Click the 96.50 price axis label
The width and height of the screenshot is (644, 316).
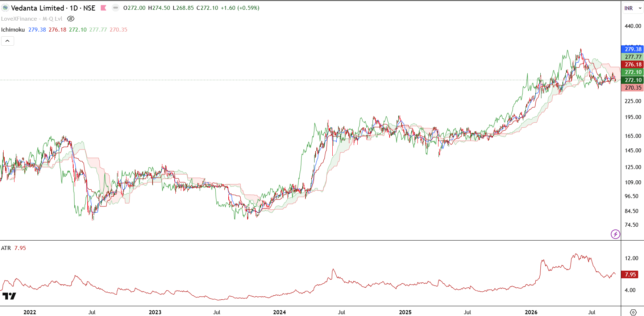tap(631, 196)
